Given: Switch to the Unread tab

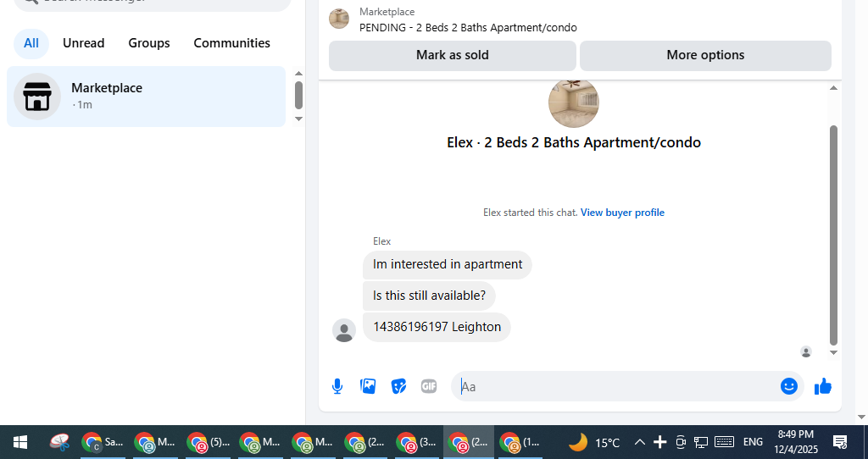Looking at the screenshot, I should (84, 43).
